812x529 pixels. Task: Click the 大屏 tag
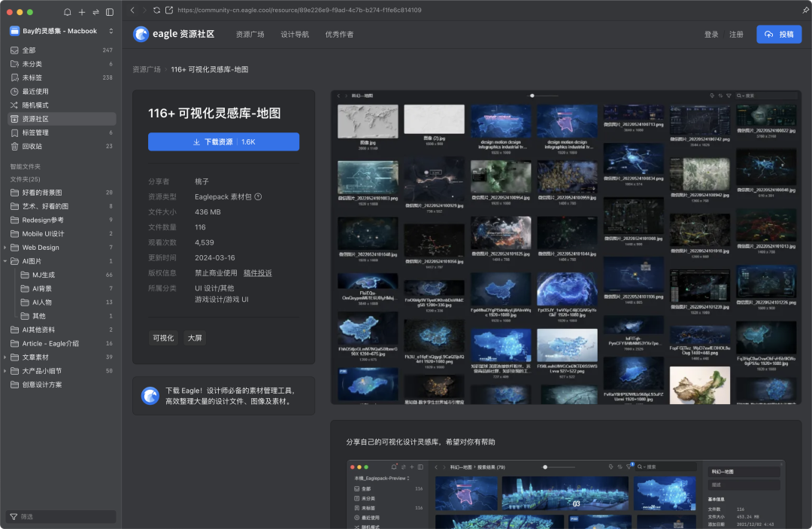(x=195, y=338)
